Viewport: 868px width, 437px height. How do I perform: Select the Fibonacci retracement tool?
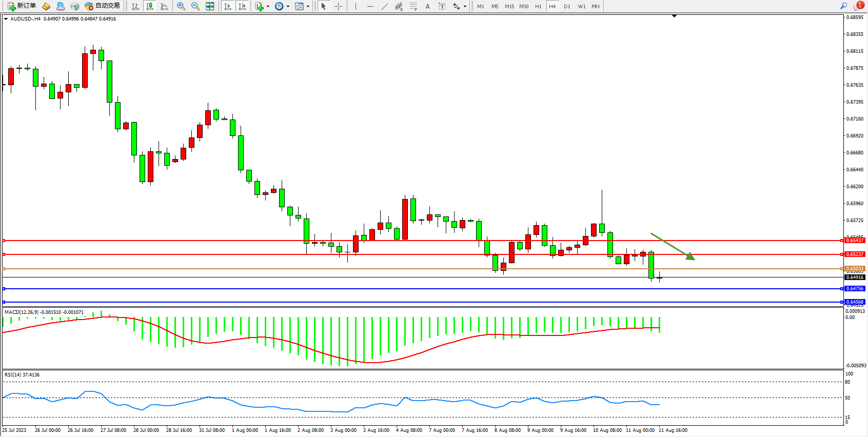pos(413,6)
